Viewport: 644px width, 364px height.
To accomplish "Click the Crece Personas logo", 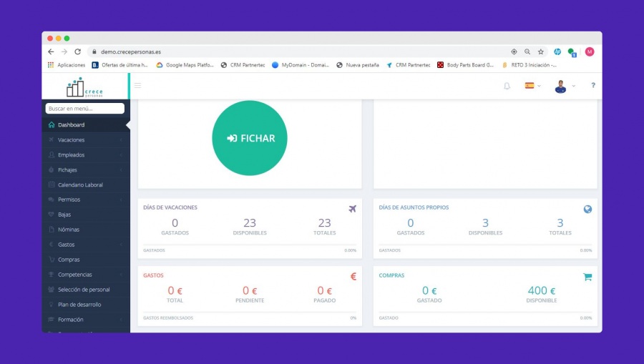I will pyautogui.click(x=85, y=87).
